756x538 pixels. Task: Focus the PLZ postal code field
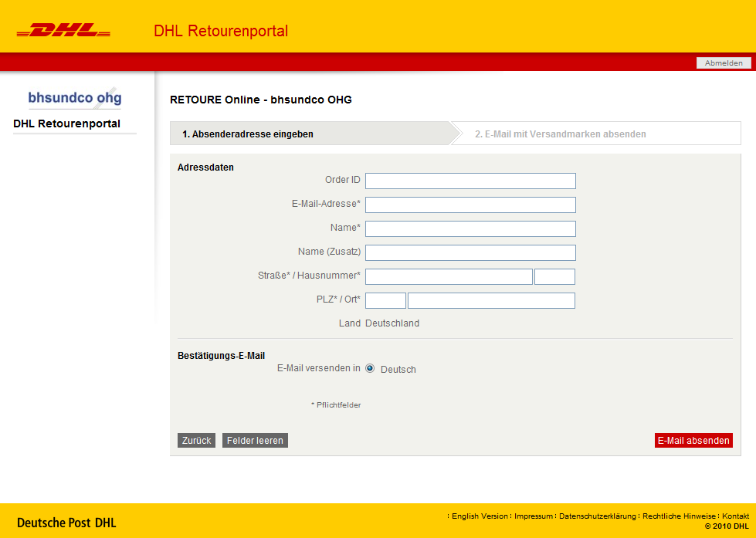coord(385,300)
